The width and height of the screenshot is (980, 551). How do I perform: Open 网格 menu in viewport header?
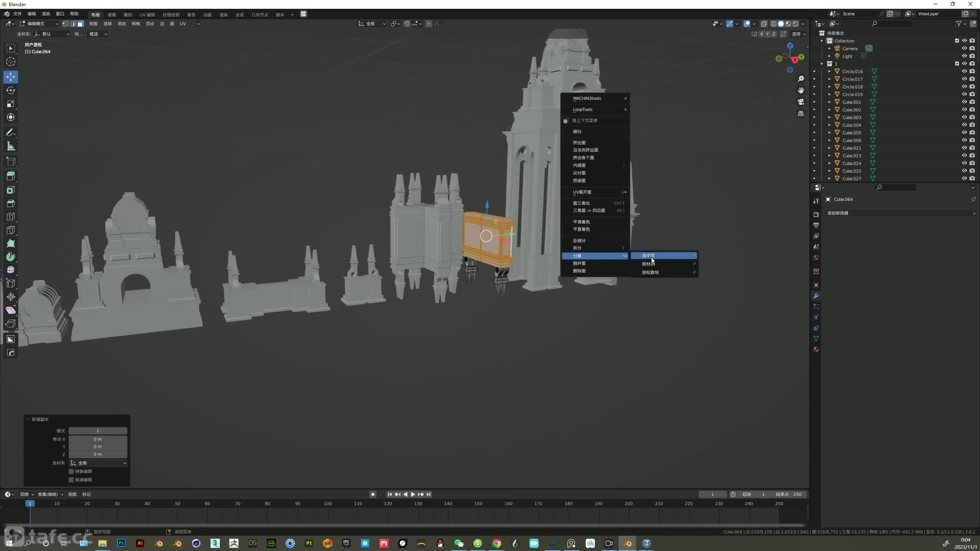(136, 24)
